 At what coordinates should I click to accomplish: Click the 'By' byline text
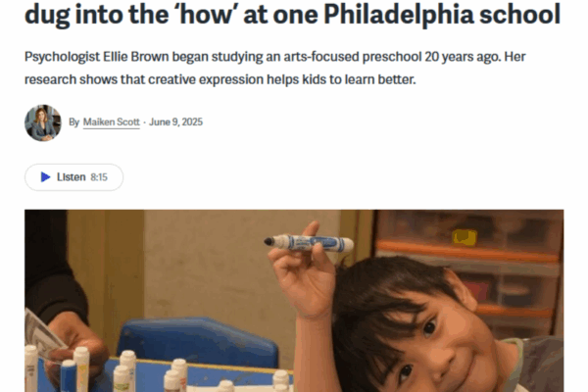coord(73,122)
